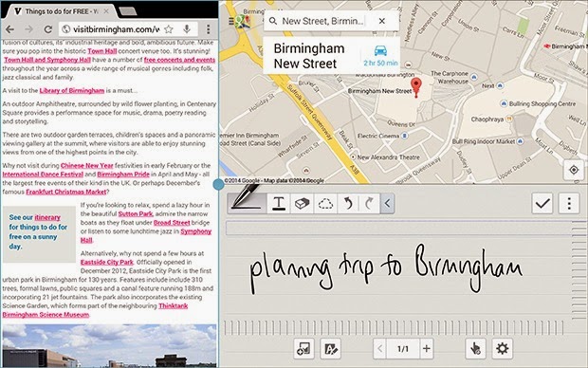The image size is (588, 368).
Task: Open free concerts and events link
Action: click(x=179, y=60)
